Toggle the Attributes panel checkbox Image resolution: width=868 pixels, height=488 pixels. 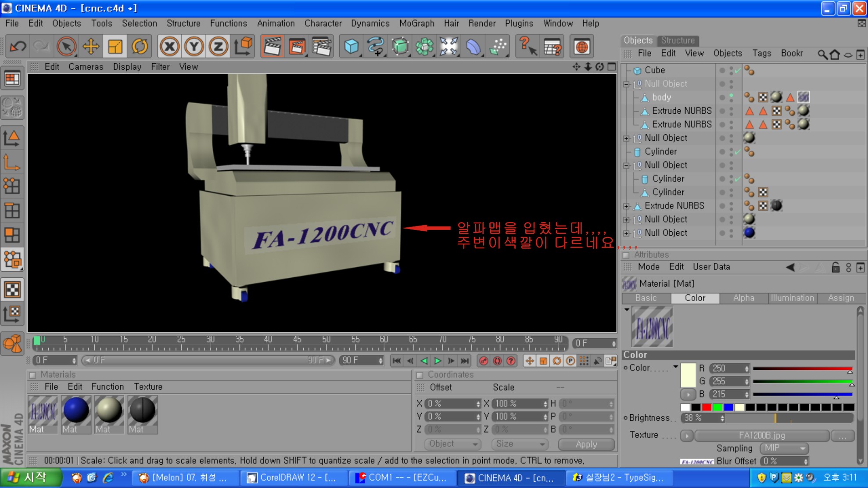pos(626,255)
